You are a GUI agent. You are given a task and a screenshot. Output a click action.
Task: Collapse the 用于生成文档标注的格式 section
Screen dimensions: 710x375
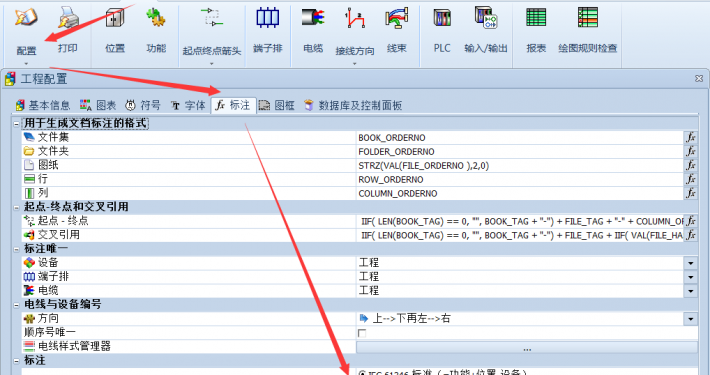(x=16, y=124)
